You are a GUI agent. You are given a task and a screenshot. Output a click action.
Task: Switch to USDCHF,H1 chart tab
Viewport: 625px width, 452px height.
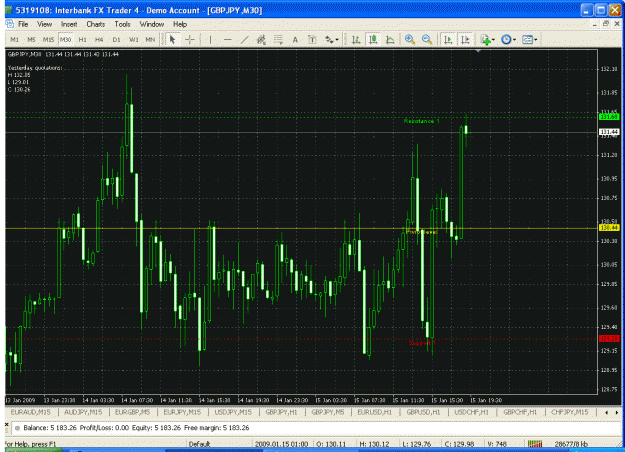coord(472,412)
